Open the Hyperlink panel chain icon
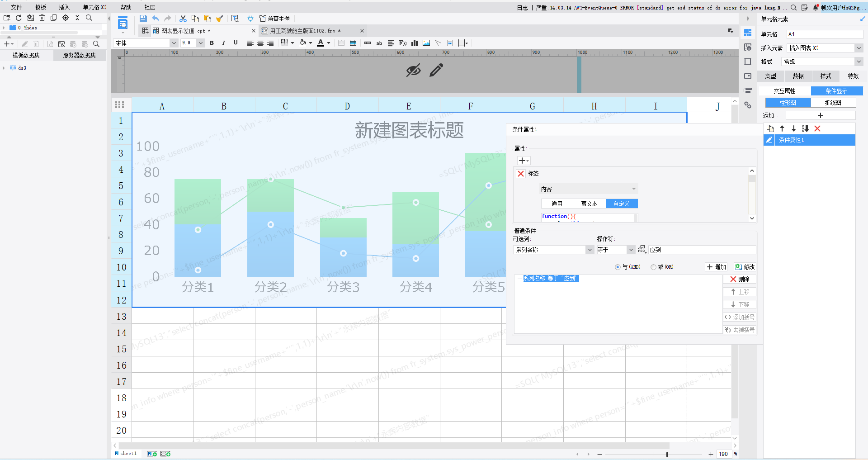 (x=748, y=105)
